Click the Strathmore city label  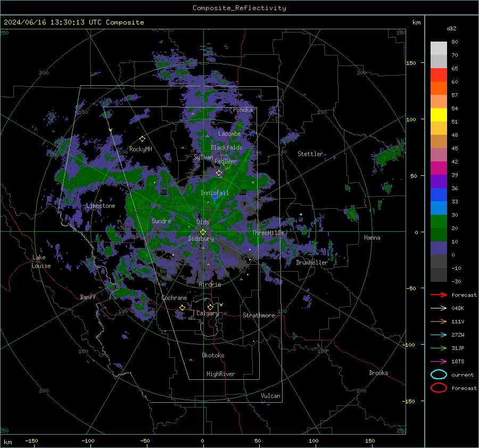(259, 315)
